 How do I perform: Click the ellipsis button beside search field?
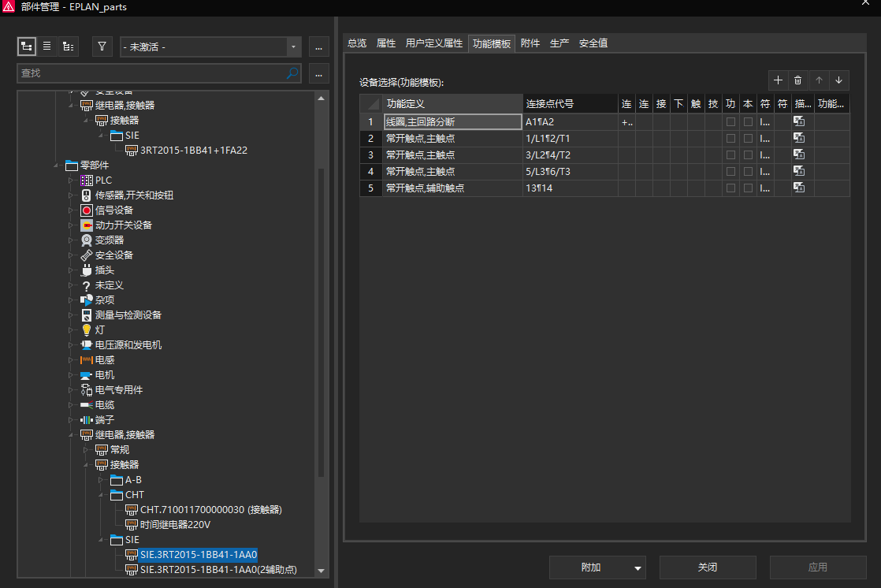click(318, 73)
